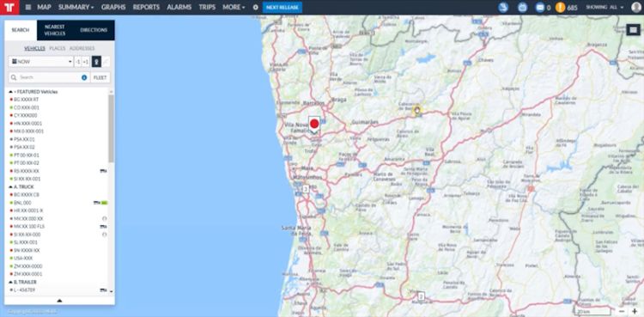
Task: Select the SEARCH tab
Action: (x=21, y=30)
